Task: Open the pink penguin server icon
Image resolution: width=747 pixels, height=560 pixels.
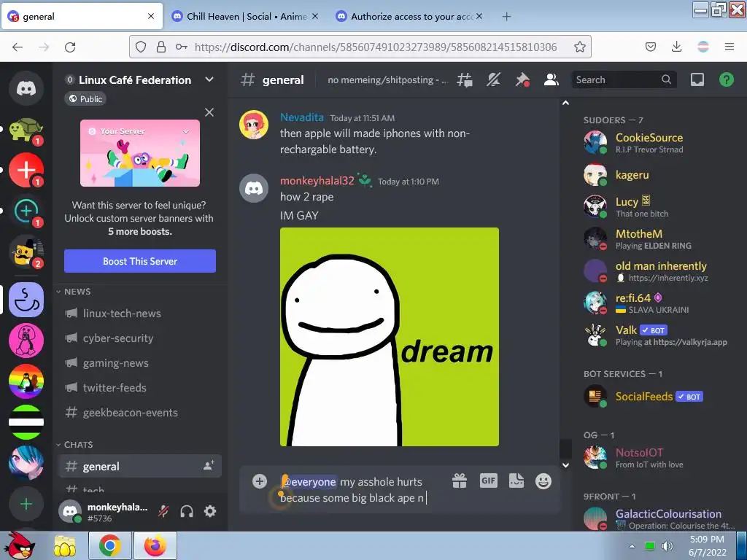Action: pyautogui.click(x=26, y=341)
